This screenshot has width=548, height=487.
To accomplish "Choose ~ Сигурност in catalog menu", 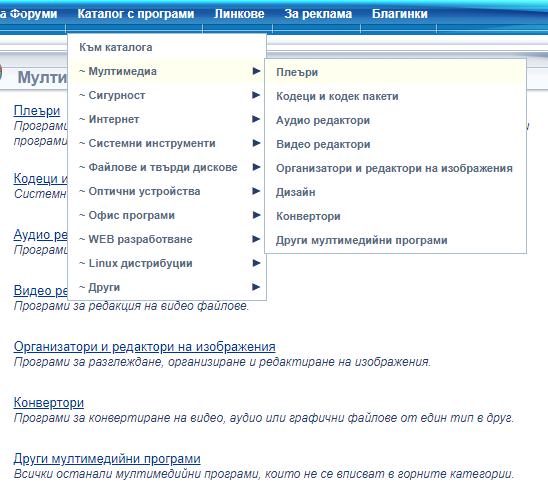I will tap(167, 95).
